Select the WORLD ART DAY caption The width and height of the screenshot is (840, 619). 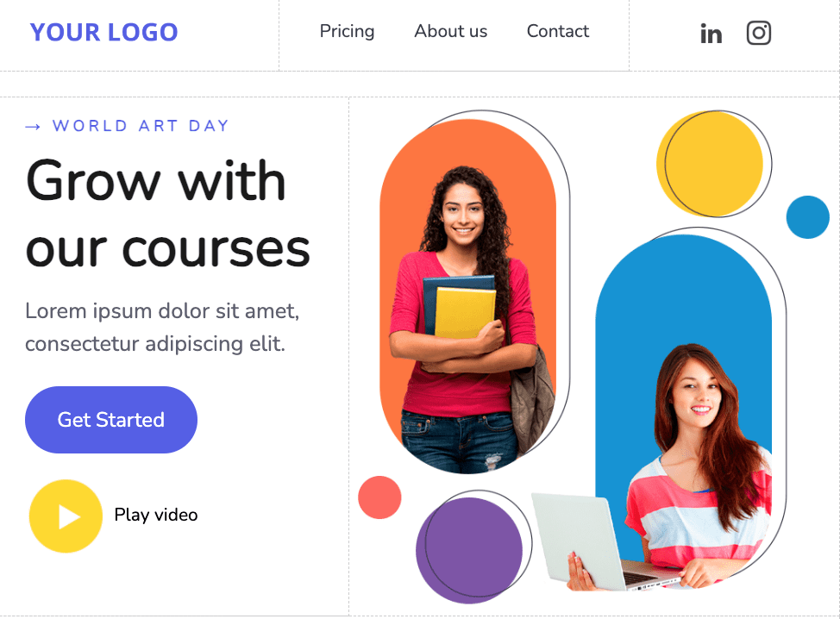[141, 126]
